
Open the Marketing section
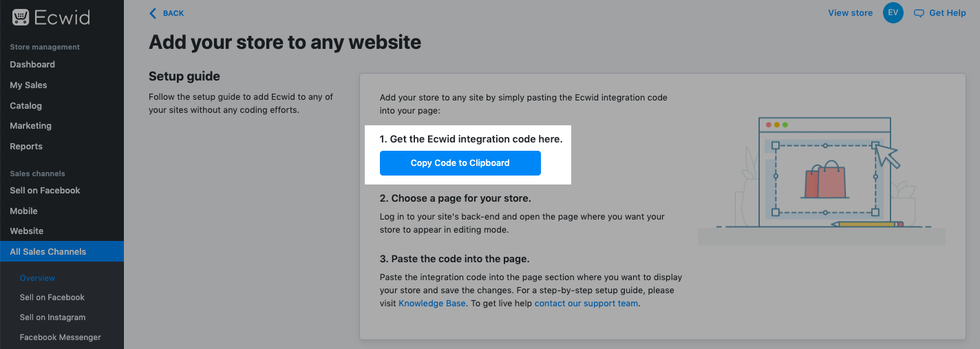pos(31,126)
